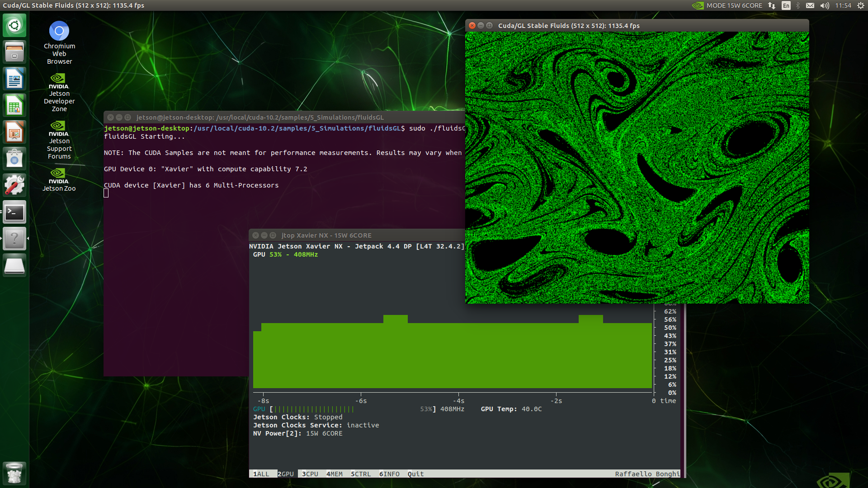
Task: Switch to 3CPU tab in jtop
Action: 310,474
